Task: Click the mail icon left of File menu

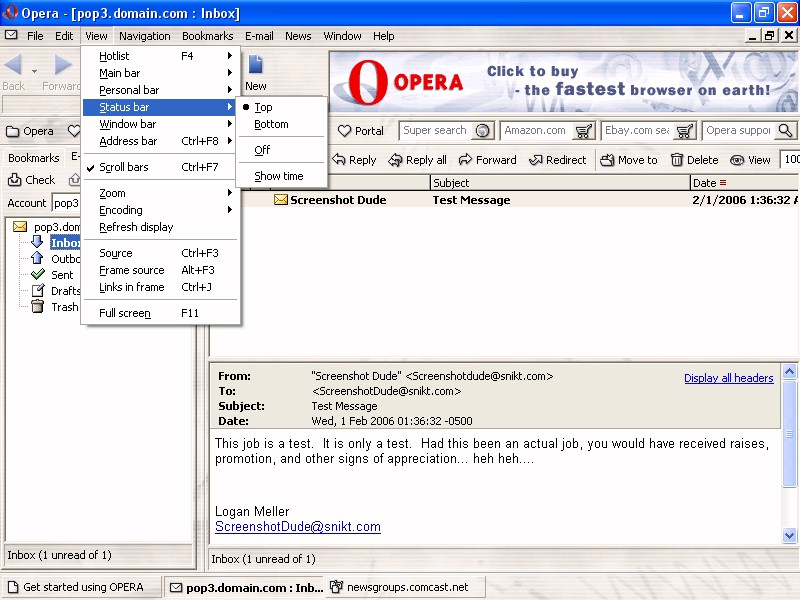Action: point(11,35)
